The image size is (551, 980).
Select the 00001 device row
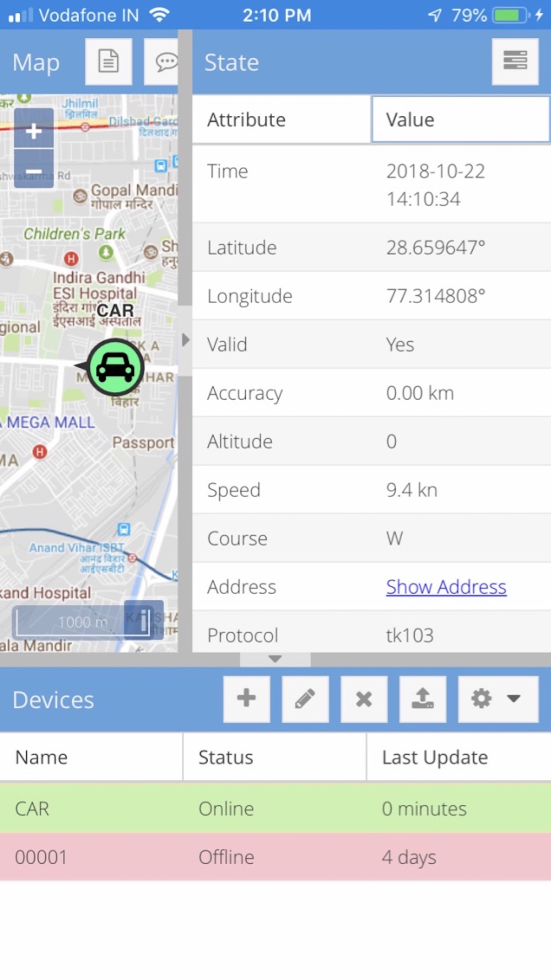click(x=275, y=857)
